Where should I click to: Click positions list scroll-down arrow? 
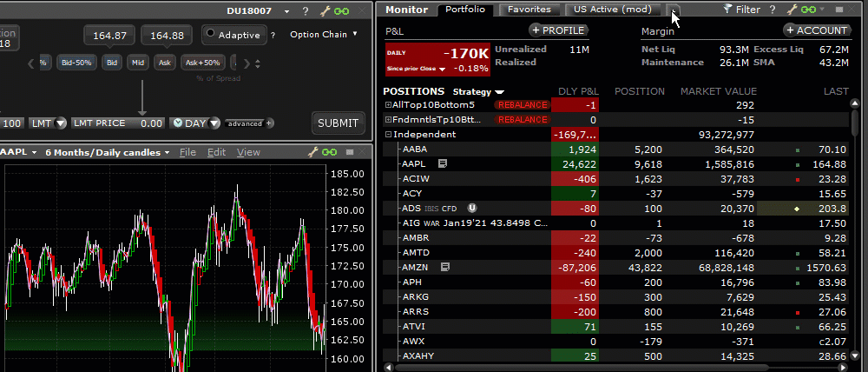[853, 356]
